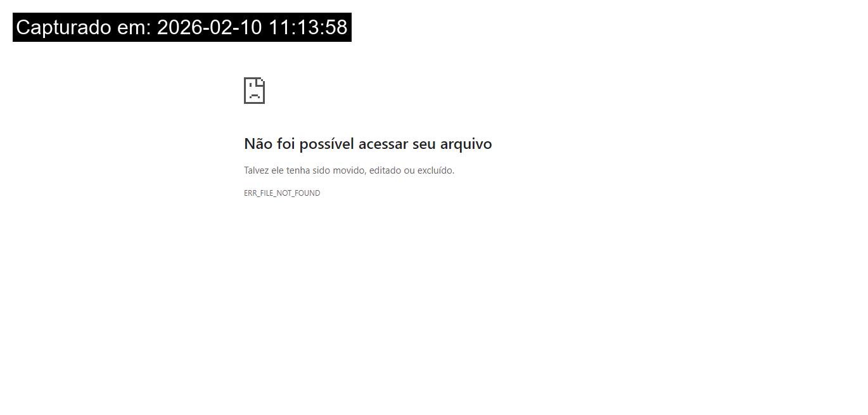Click the word 'Talvez' starting the description
This screenshot has height=415, width=868.
[x=257, y=170]
